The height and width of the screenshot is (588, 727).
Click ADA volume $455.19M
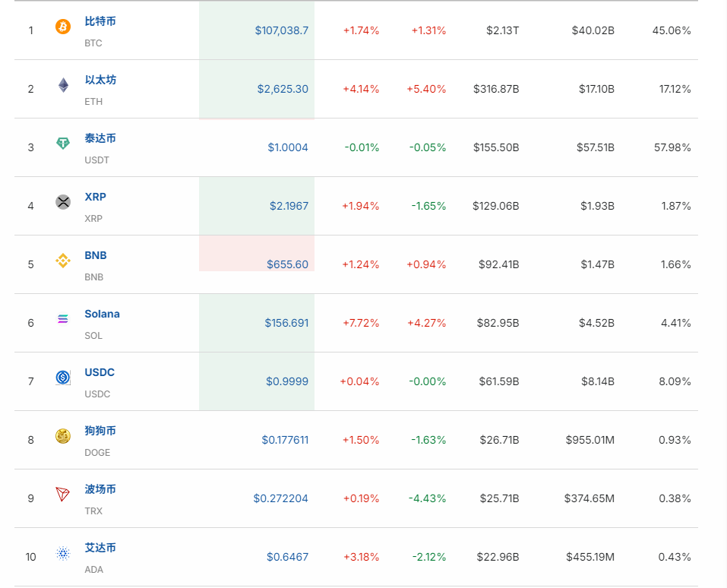(x=590, y=557)
